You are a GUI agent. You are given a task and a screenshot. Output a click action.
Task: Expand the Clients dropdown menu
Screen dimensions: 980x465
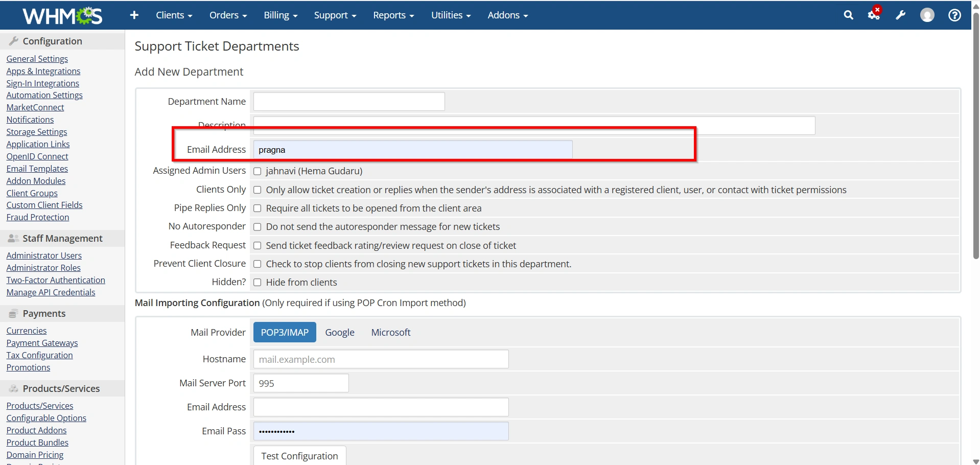coord(174,15)
